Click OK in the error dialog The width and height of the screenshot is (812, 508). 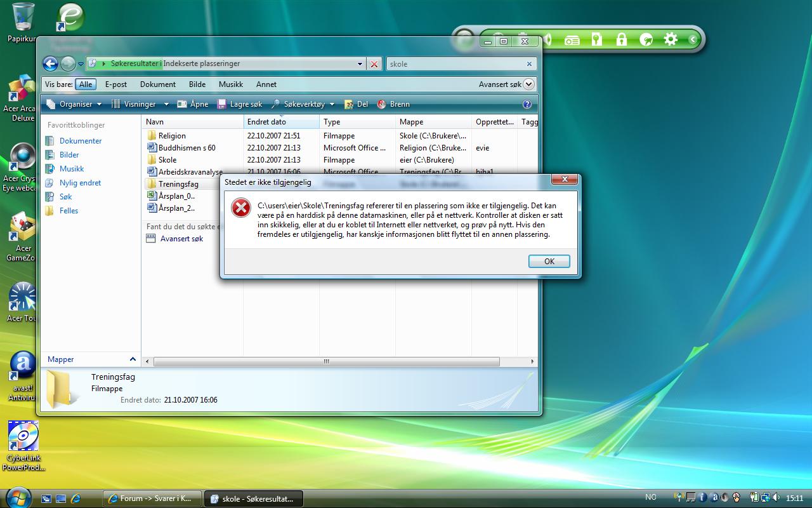[549, 261]
